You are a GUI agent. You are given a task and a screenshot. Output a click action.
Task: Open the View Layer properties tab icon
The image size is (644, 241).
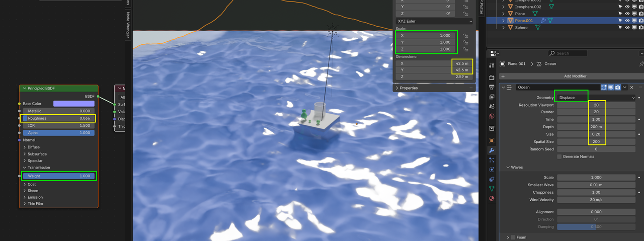point(492,97)
